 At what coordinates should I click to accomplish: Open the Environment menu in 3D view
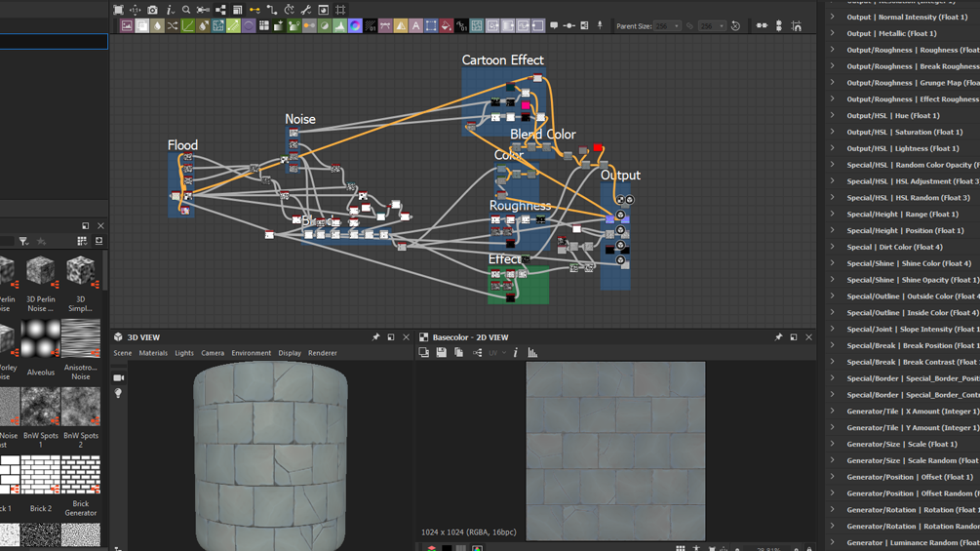pos(252,353)
